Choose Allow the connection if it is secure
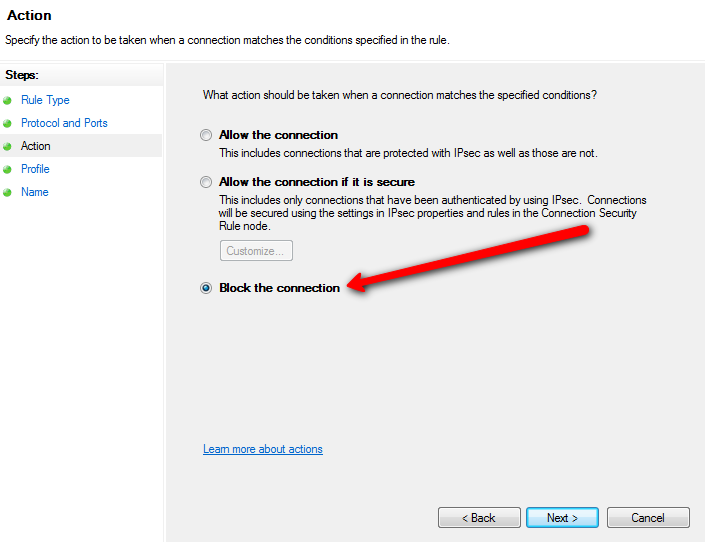 (x=206, y=182)
